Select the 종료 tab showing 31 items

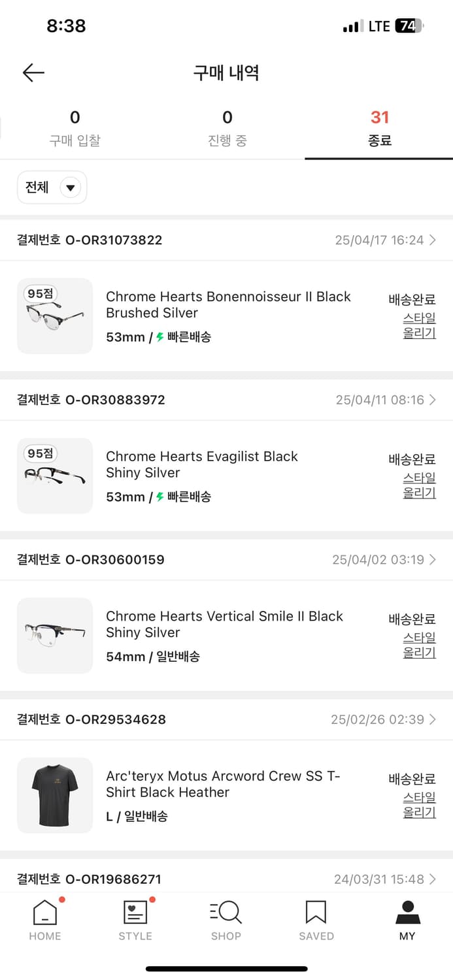[378, 127]
